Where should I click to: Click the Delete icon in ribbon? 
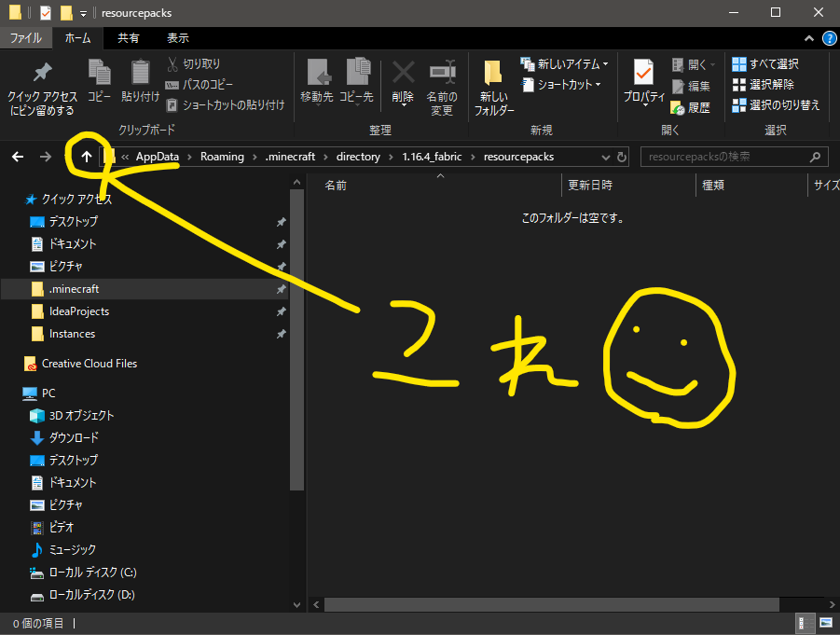click(403, 80)
